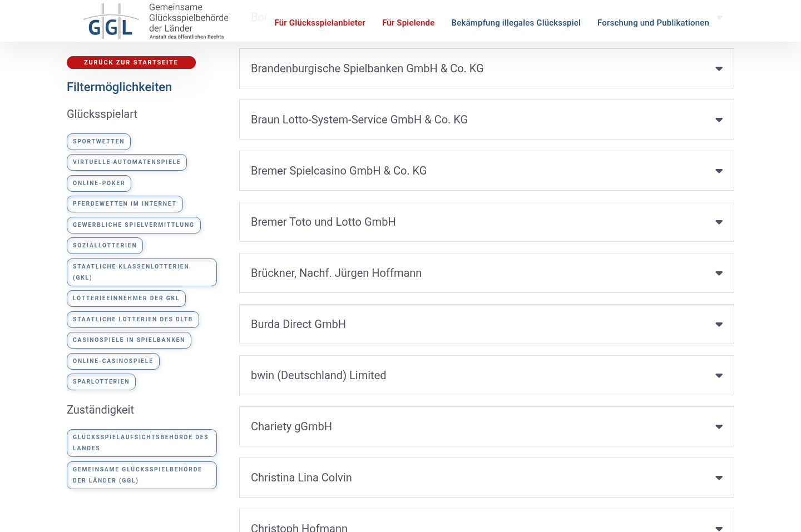Expand Braun Lotto-System-Service GmbH & Co. KG
This screenshot has width=801, height=532.
487,120
